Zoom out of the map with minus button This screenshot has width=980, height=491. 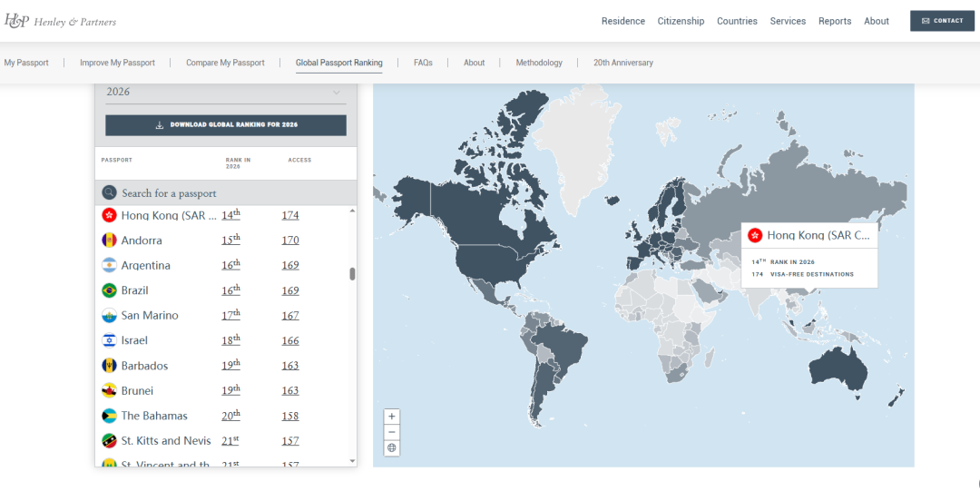392,432
